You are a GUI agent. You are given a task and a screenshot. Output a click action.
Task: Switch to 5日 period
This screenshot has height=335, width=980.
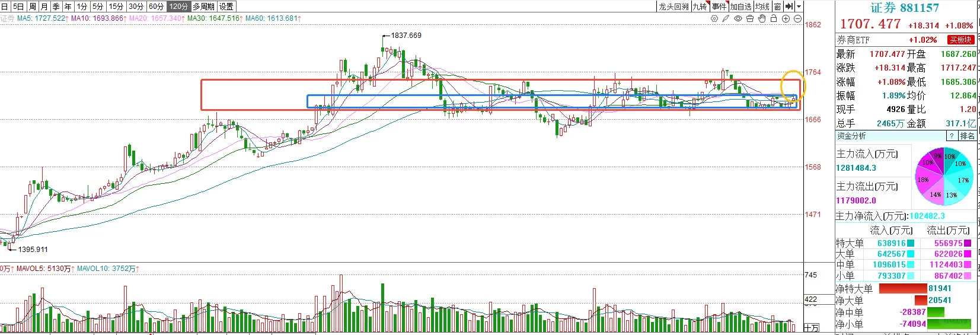point(18,7)
